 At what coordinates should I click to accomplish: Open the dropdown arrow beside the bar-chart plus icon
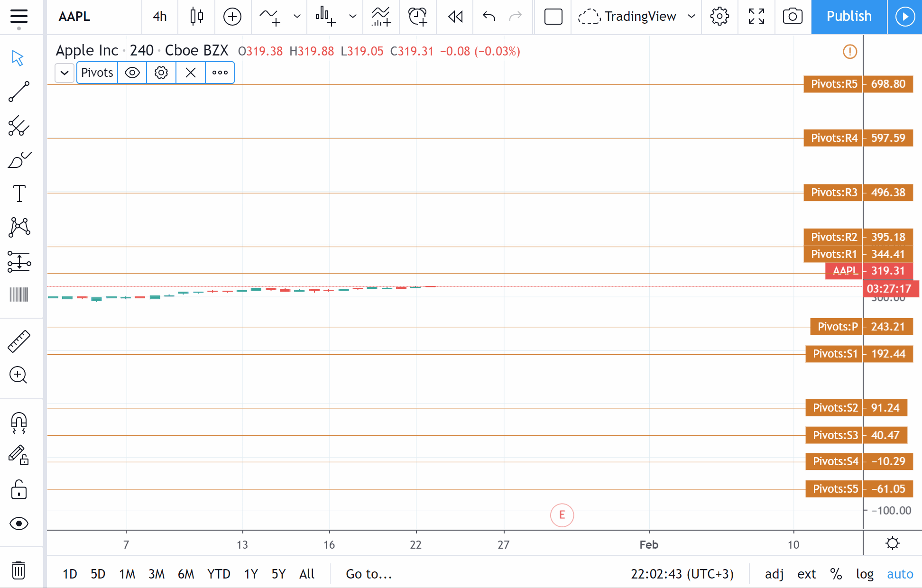(x=352, y=17)
